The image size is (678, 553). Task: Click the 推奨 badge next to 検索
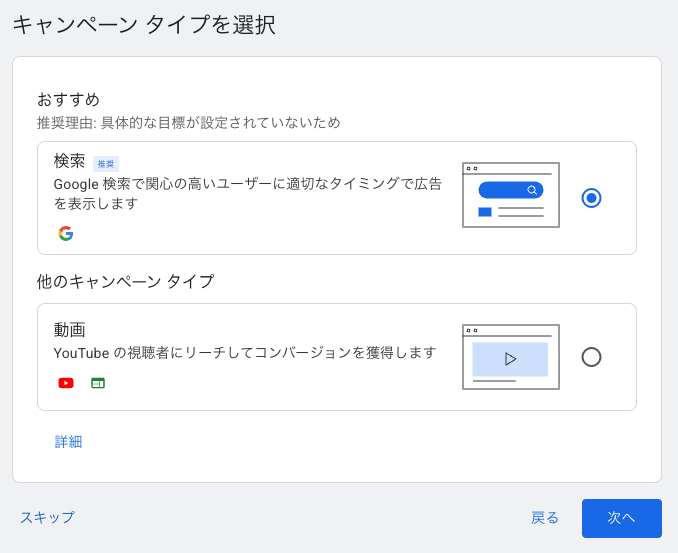tap(106, 163)
